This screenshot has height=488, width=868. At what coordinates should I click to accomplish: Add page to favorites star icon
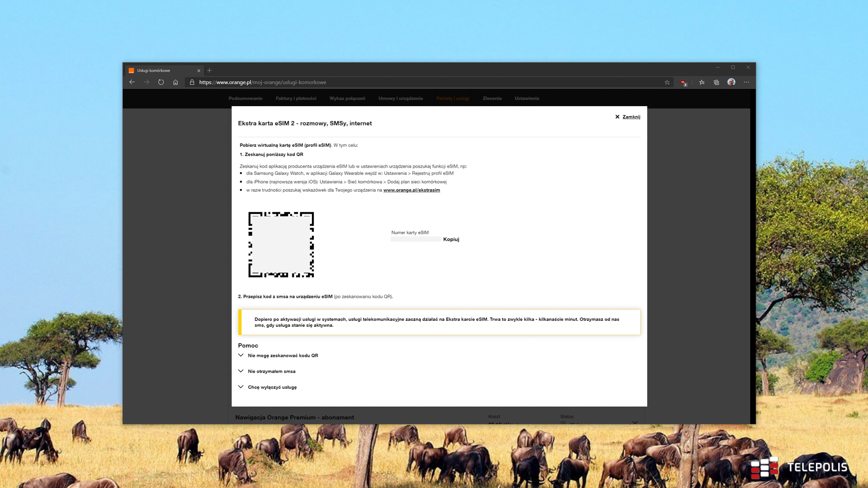tap(667, 82)
